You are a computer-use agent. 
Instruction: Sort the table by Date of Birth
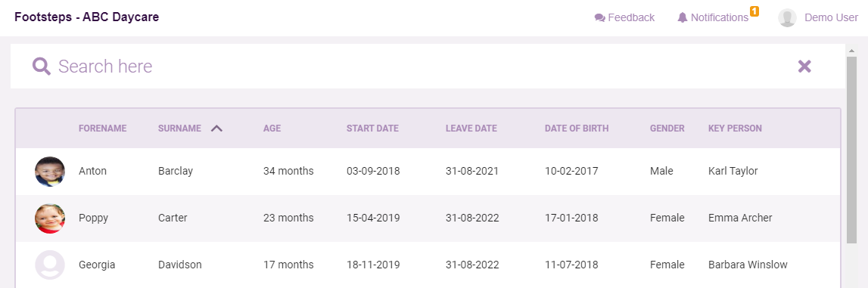(577, 129)
